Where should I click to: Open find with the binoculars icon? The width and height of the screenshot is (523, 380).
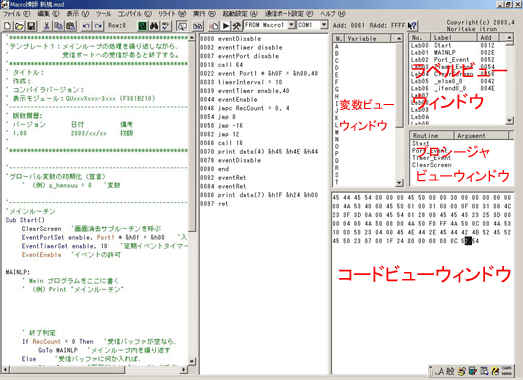(154, 26)
